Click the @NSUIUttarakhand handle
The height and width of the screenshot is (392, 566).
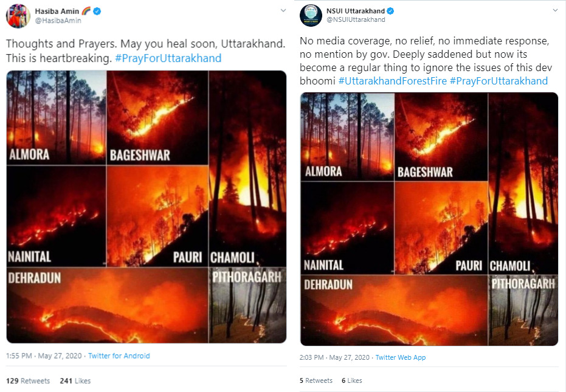pos(356,19)
